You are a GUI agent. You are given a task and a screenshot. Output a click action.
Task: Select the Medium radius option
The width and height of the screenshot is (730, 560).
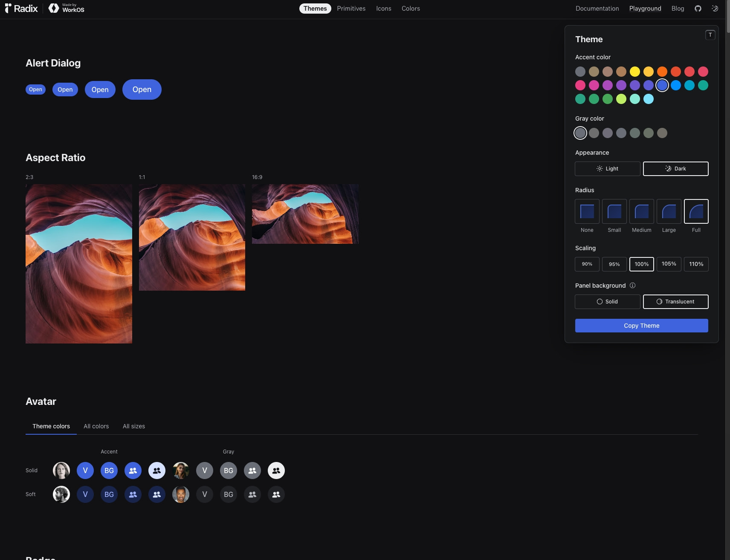click(642, 211)
